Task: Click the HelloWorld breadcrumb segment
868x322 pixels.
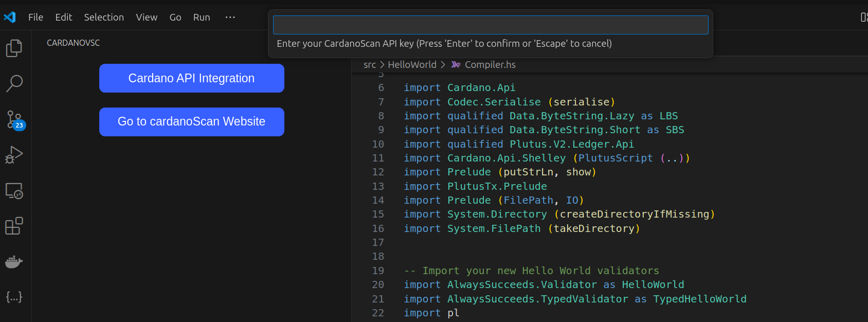Action: 412,65
